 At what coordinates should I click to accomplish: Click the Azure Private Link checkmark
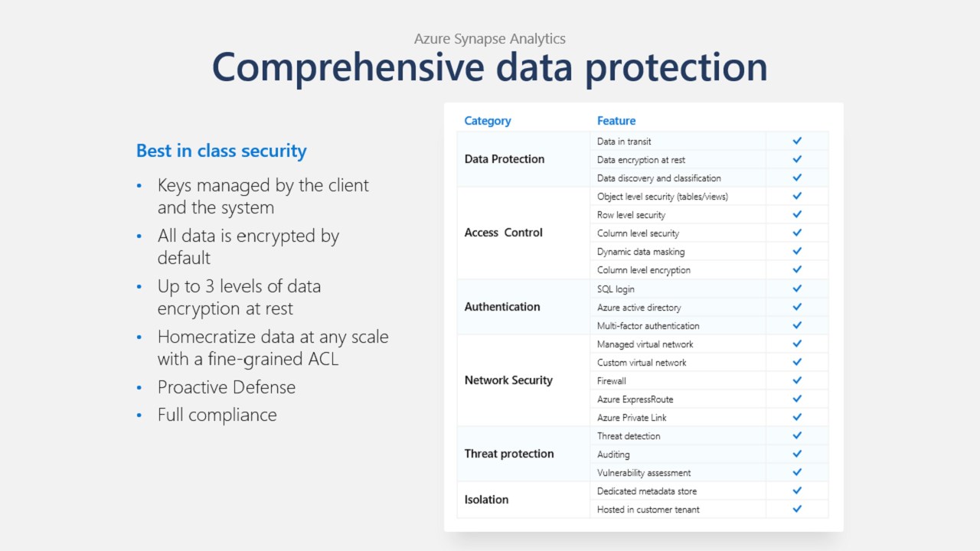coord(797,417)
